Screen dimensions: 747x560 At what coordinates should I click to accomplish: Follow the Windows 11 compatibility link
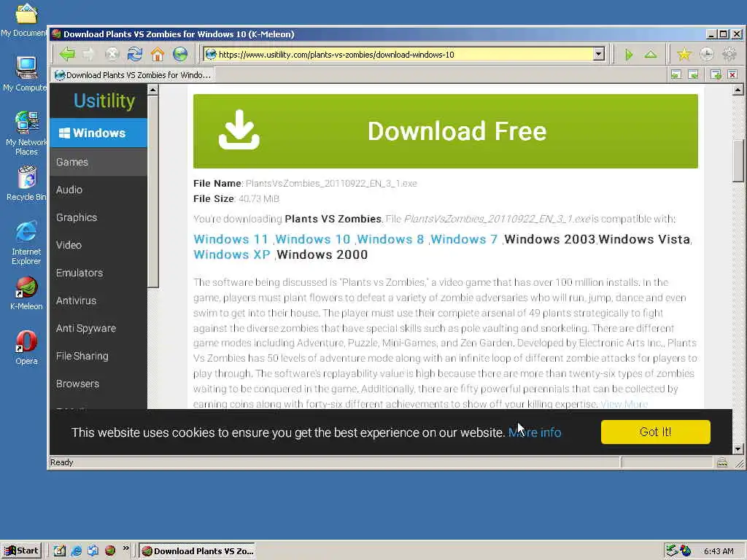pyautogui.click(x=231, y=239)
